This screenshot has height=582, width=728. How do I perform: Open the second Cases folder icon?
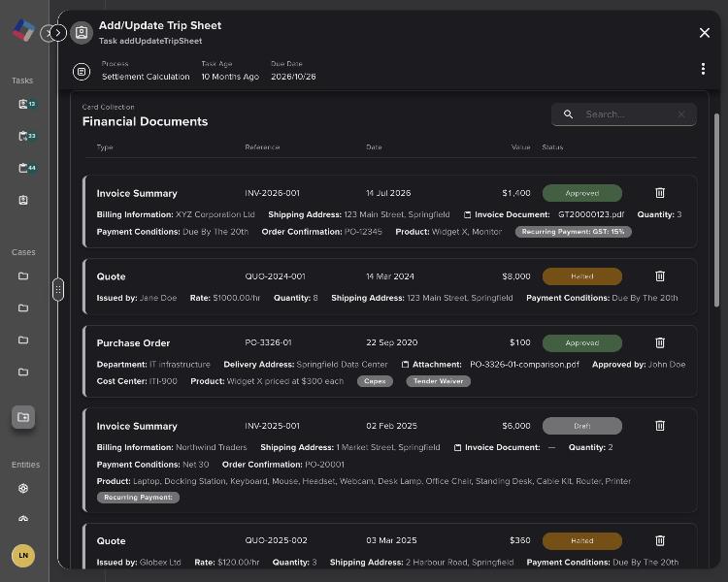point(23,308)
